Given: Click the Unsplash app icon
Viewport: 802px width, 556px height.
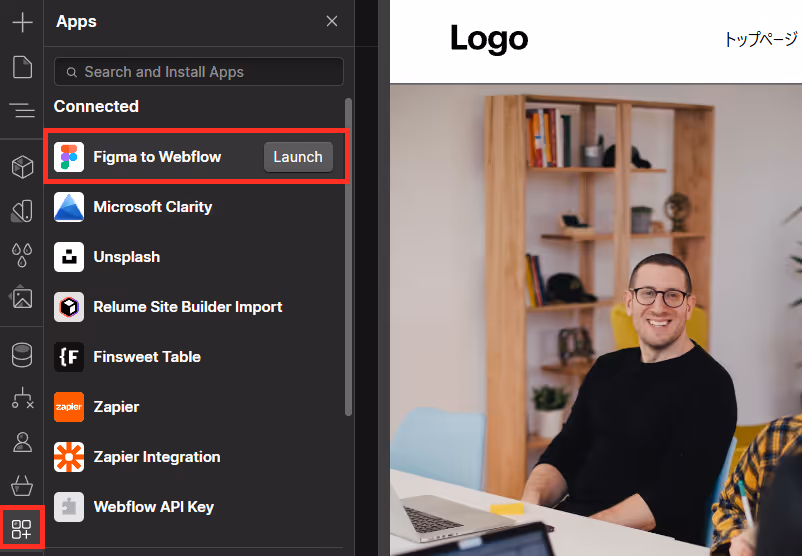Looking at the screenshot, I should point(69,257).
